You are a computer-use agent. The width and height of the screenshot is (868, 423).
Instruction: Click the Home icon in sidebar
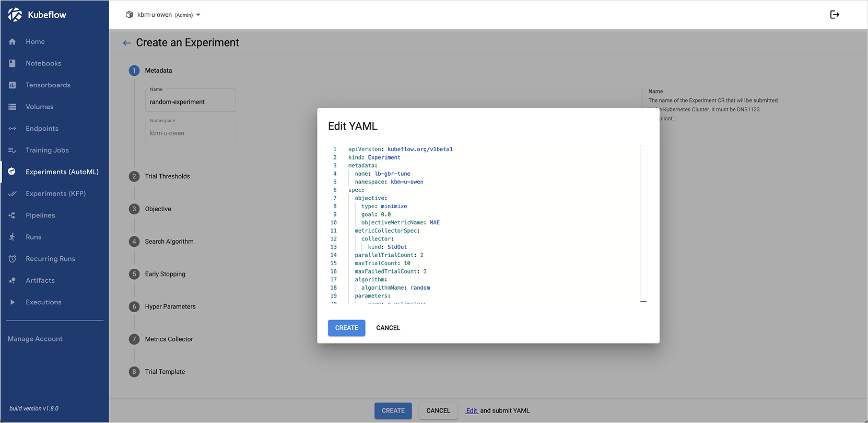(x=13, y=42)
